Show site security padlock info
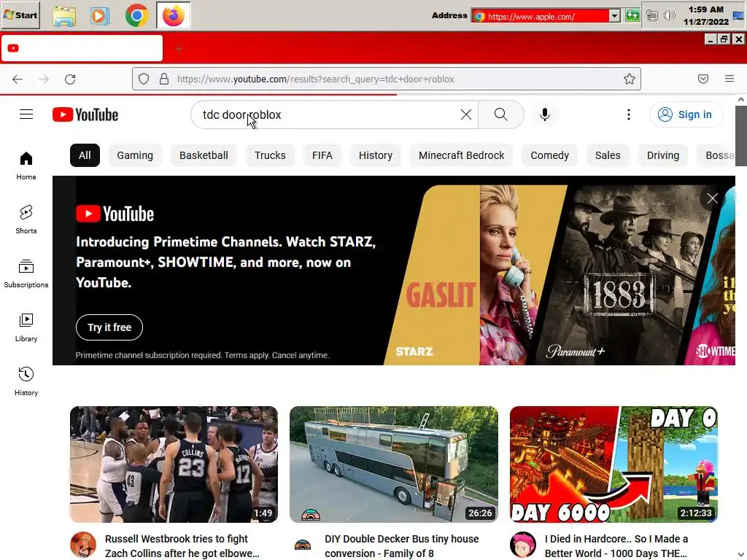The height and width of the screenshot is (560, 747). point(164,79)
